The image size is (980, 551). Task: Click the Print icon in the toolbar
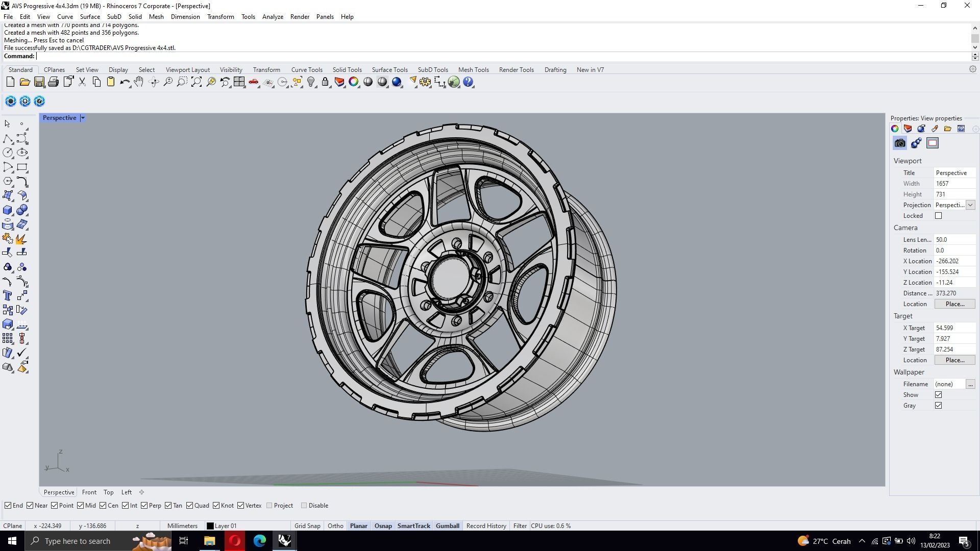click(53, 82)
